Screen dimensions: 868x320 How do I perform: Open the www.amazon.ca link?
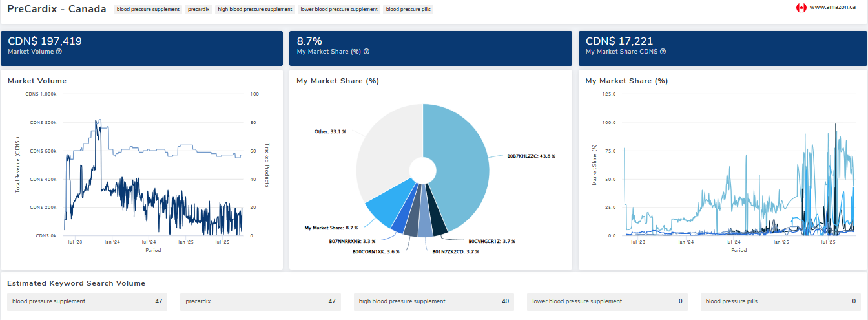(832, 8)
